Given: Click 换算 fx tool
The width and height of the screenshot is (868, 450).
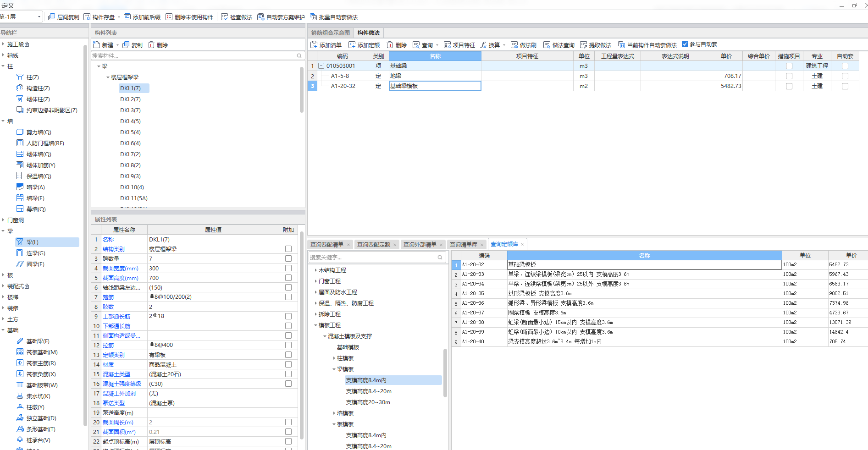Looking at the screenshot, I should point(490,45).
